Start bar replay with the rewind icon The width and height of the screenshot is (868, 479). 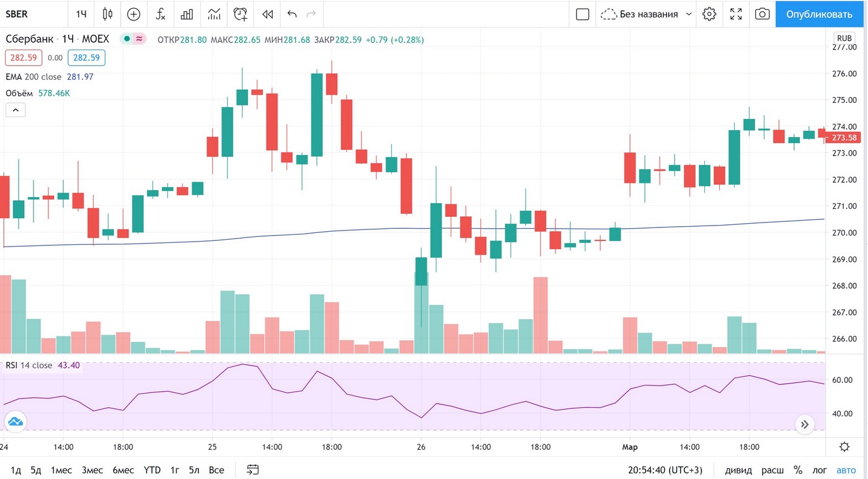click(x=267, y=14)
